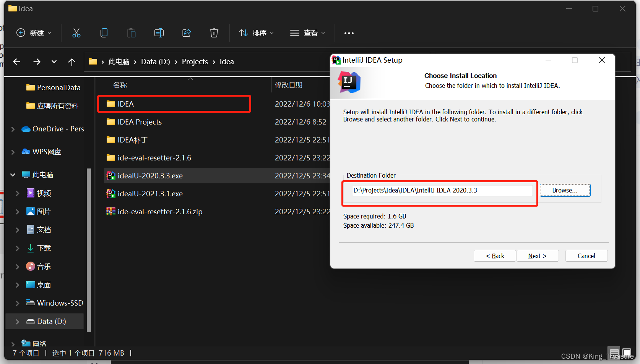Click Data (D:) in the address breadcrumb
Image resolution: width=640 pixels, height=364 pixels.
tap(156, 62)
